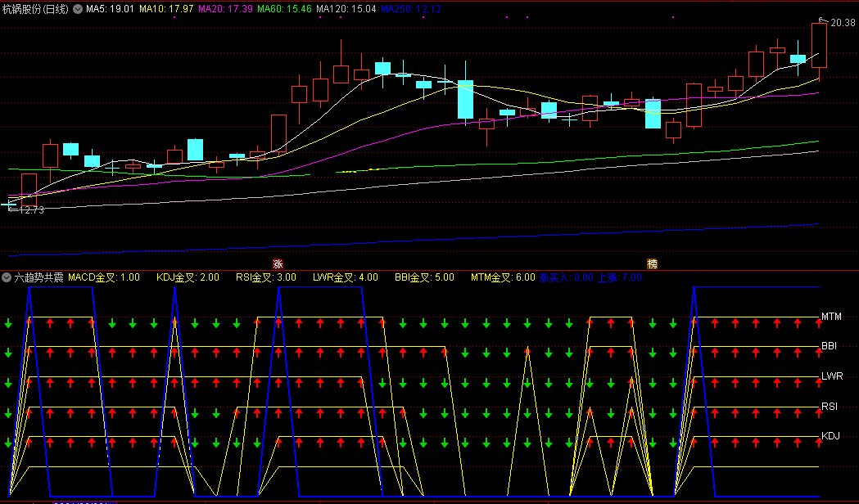
Task: Click the LWR金叉: 4.00 value
Action: 345,277
